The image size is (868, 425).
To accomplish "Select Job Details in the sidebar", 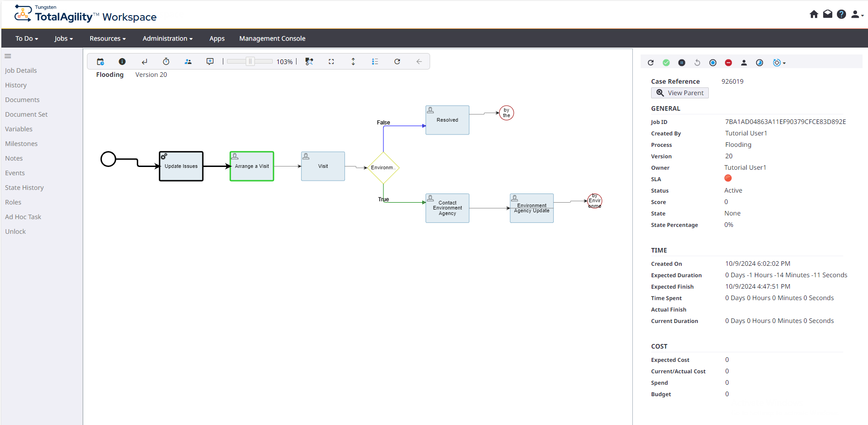I will click(21, 70).
